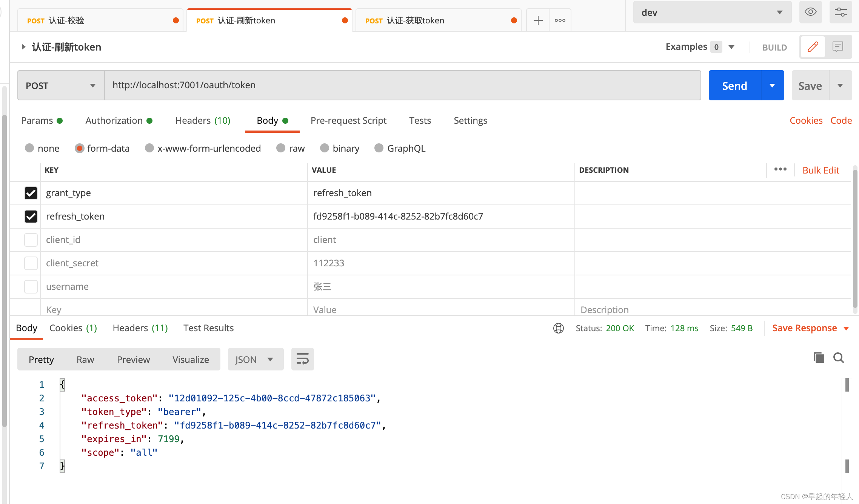The height and width of the screenshot is (504, 859).
Task: Select the edit pencil icon near BUILD
Action: tap(813, 46)
